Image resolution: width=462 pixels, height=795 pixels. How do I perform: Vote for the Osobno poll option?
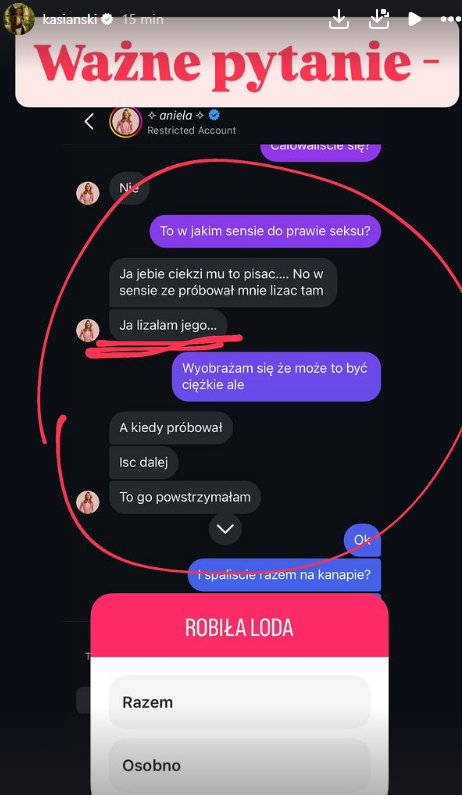click(x=239, y=765)
